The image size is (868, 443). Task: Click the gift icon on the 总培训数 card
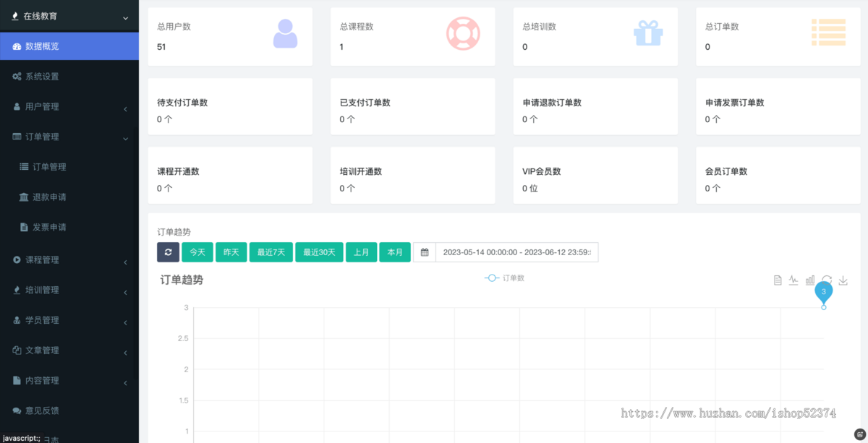(648, 33)
